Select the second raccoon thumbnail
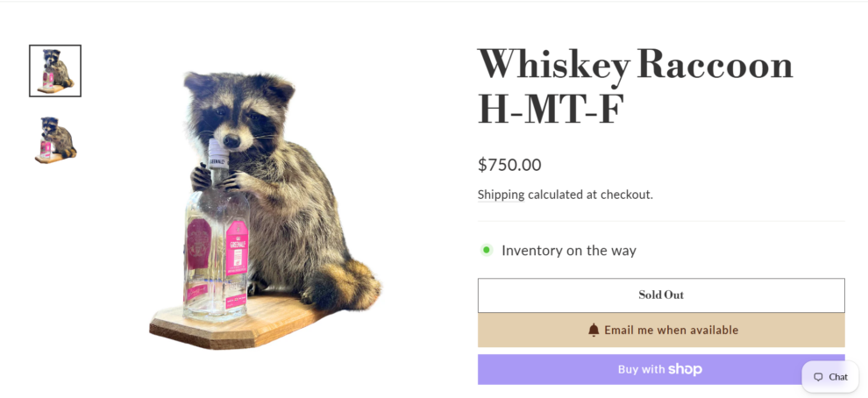 pyautogui.click(x=55, y=139)
